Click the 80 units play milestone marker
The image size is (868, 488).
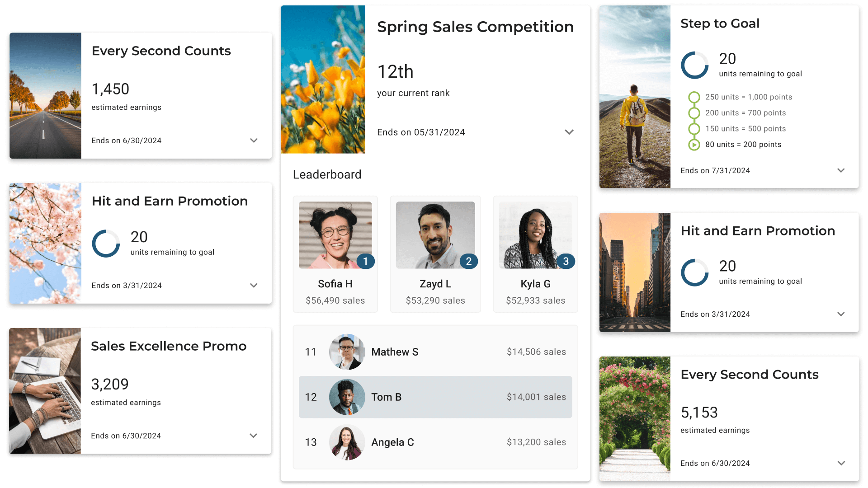694,145
